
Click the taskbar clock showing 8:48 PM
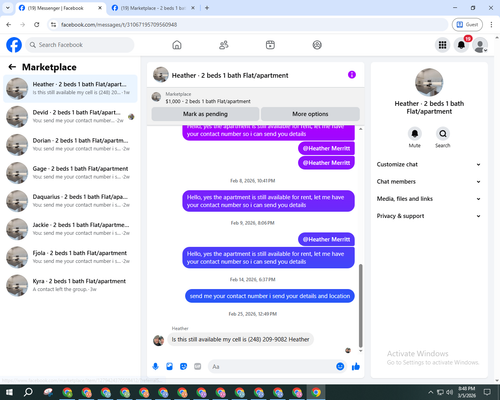467,392
